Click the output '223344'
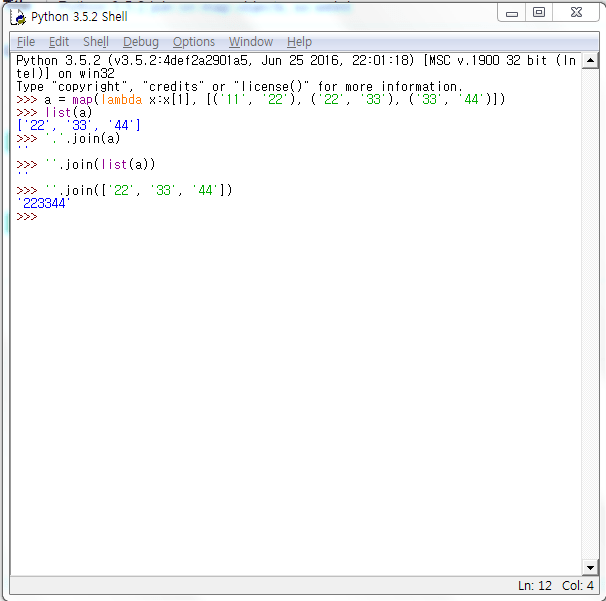 43,203
